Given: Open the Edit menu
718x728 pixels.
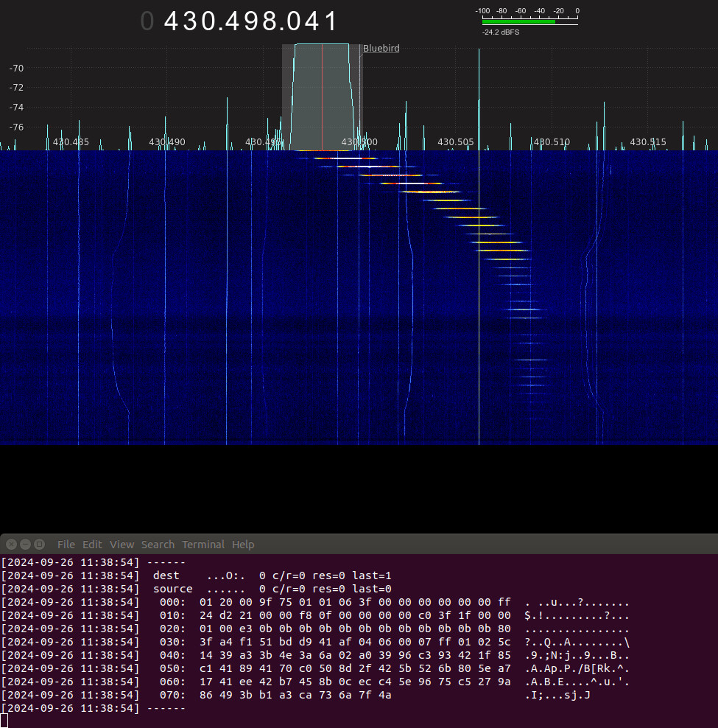Looking at the screenshot, I should click(x=92, y=545).
